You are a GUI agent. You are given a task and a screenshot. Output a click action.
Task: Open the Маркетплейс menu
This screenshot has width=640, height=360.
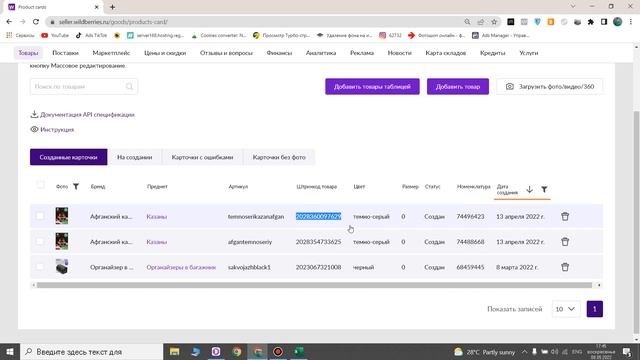pos(111,53)
